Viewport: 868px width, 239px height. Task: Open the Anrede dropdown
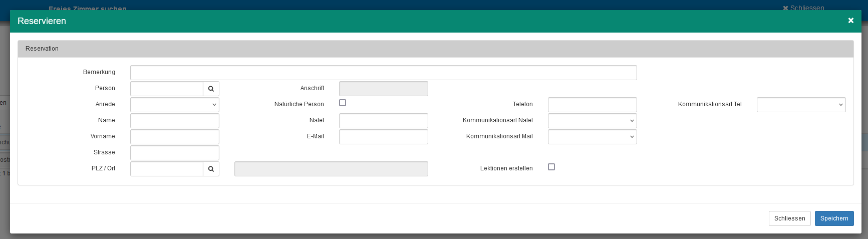(174, 105)
